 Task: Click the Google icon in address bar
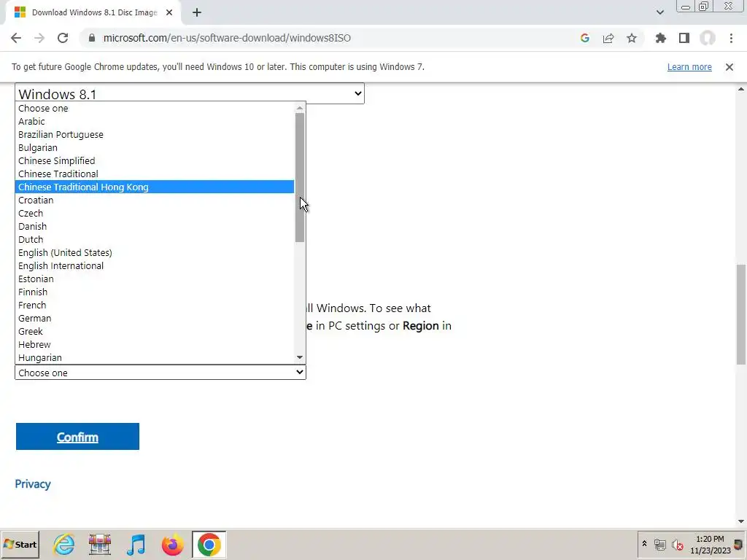(585, 38)
